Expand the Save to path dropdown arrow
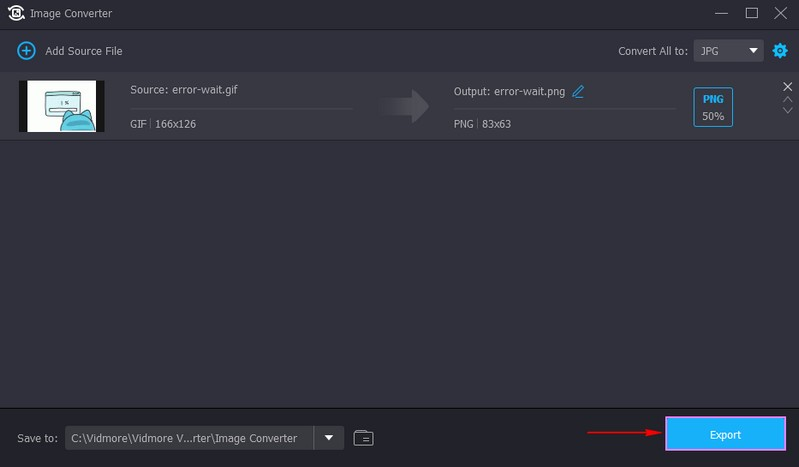The image size is (799, 467). coord(329,437)
